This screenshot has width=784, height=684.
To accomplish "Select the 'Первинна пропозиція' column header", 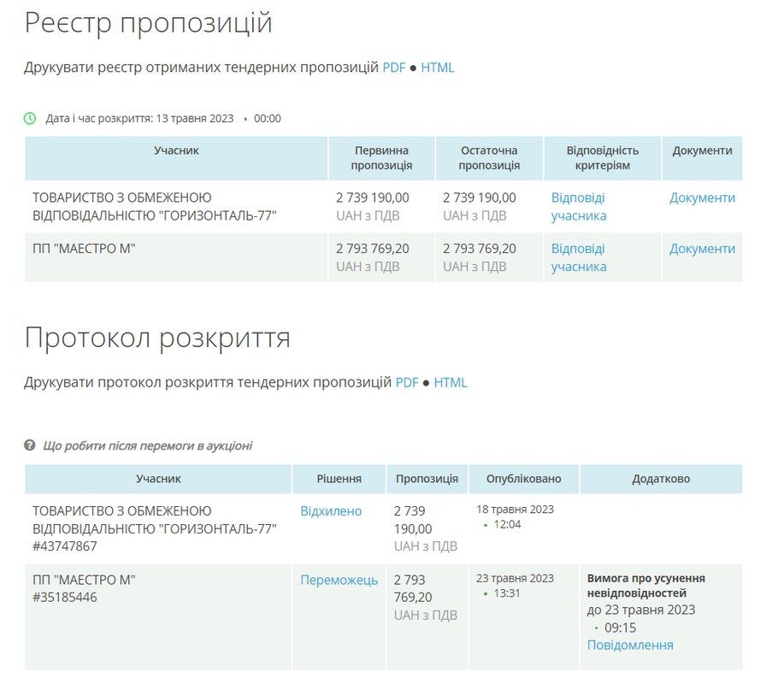I will tap(380, 157).
